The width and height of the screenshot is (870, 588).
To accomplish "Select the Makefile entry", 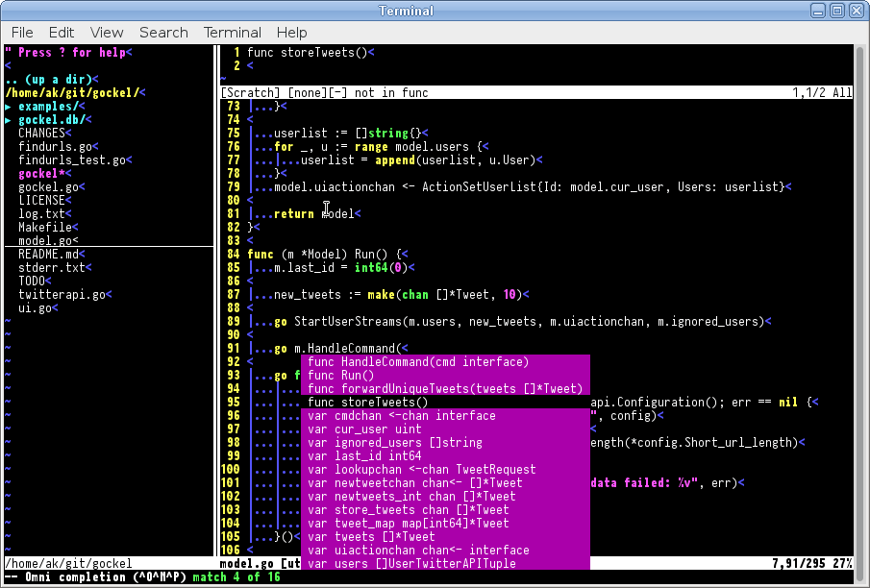I will click(x=45, y=228).
